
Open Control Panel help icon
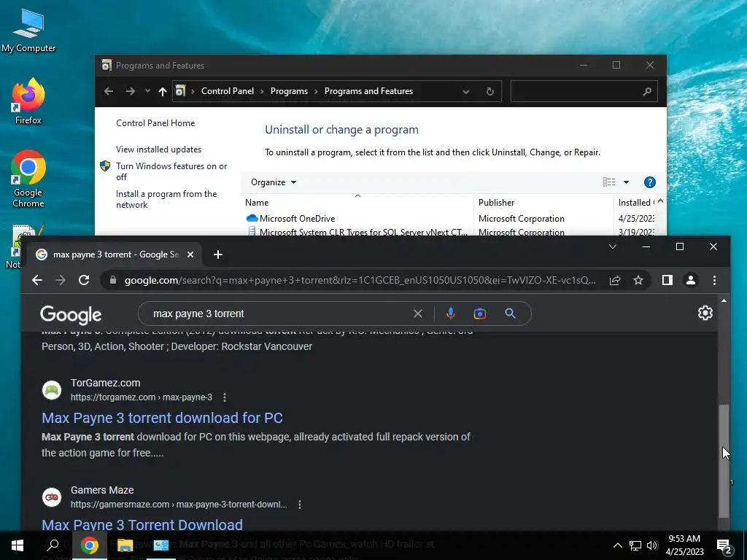[650, 182]
